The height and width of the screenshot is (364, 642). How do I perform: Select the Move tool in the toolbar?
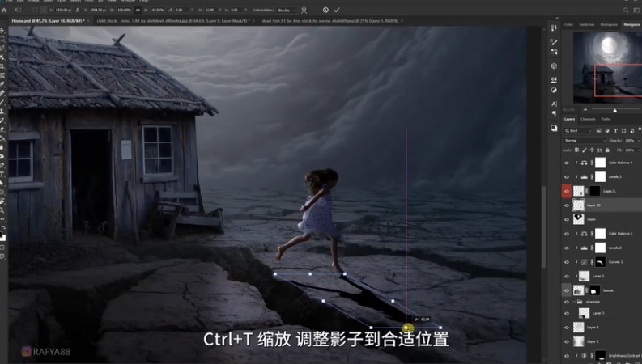tap(3, 30)
